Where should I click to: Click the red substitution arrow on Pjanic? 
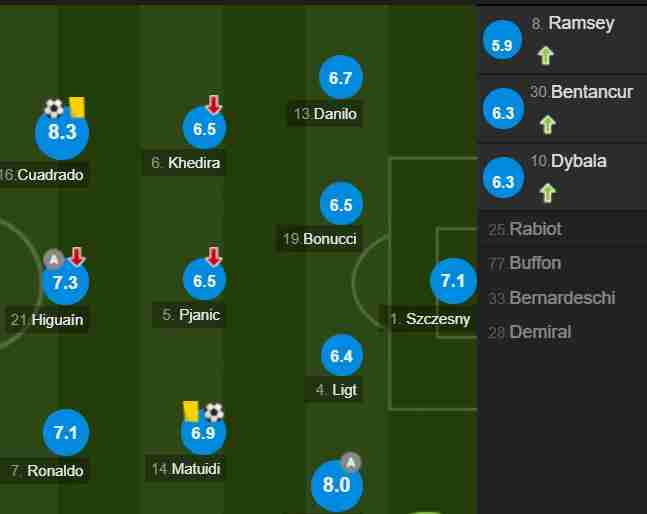214,257
